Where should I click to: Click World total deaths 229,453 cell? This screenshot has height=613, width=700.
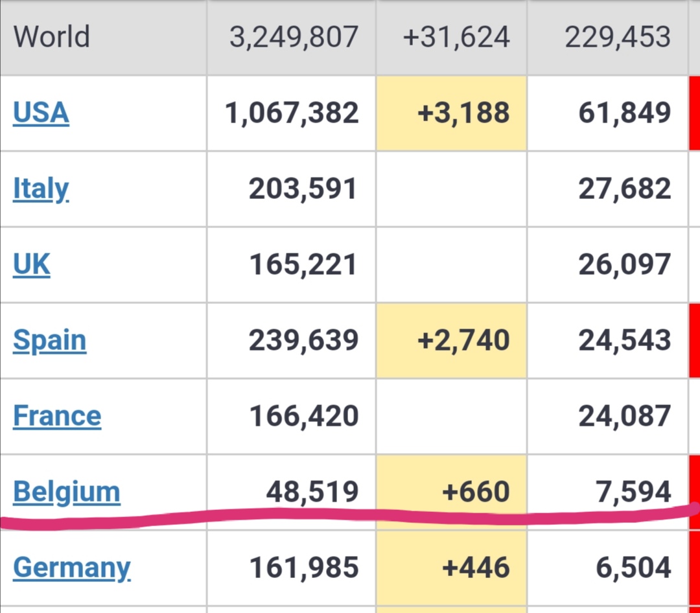pos(617,37)
